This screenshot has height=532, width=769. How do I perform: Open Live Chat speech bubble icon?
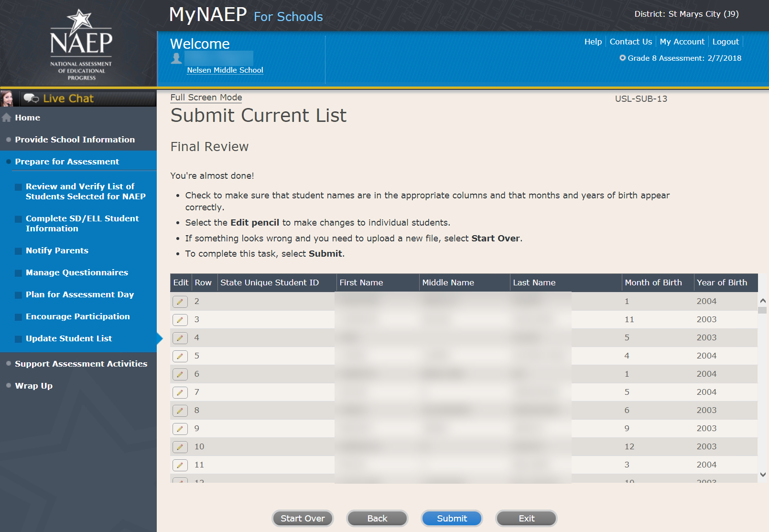pos(31,98)
